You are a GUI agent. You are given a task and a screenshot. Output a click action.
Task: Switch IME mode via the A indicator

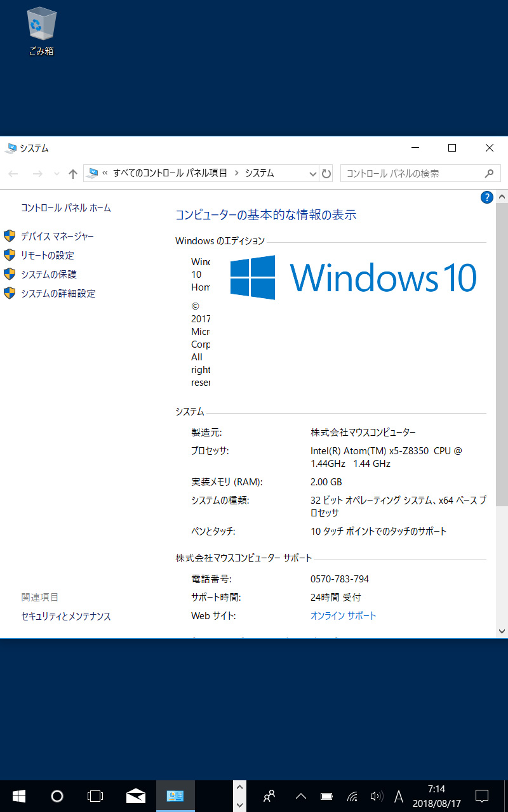click(x=398, y=796)
